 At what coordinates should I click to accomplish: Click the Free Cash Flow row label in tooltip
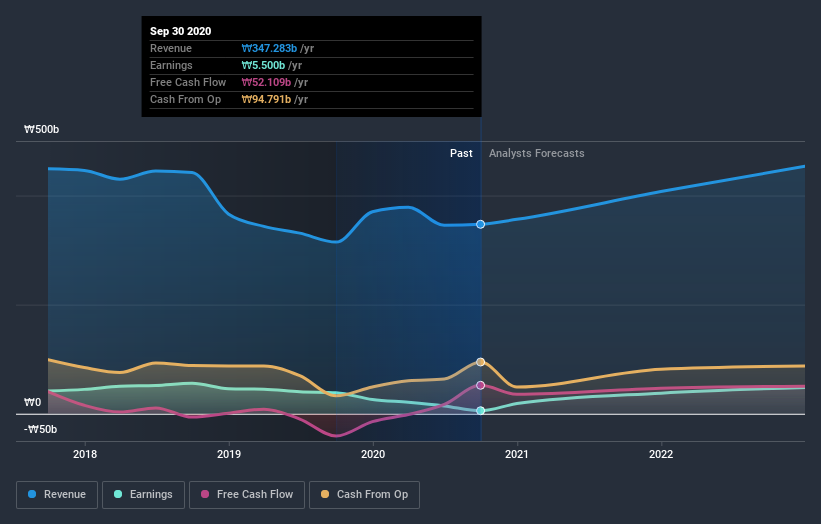click(188, 82)
